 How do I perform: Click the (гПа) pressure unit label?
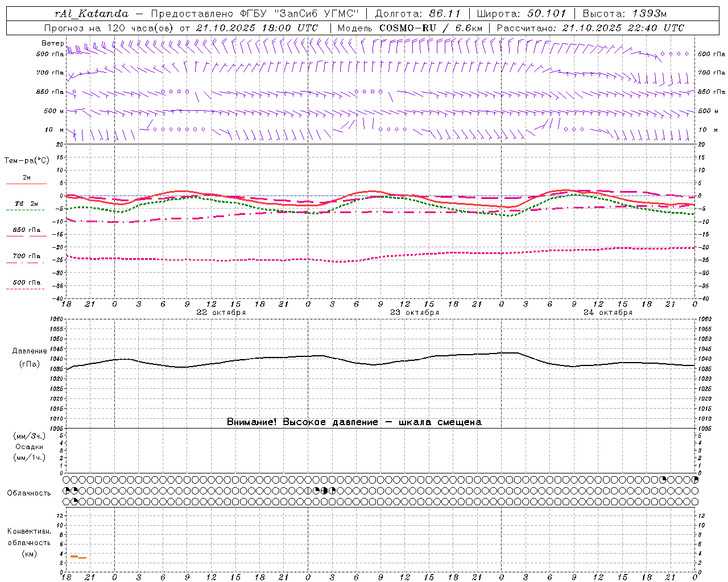(x=30, y=364)
